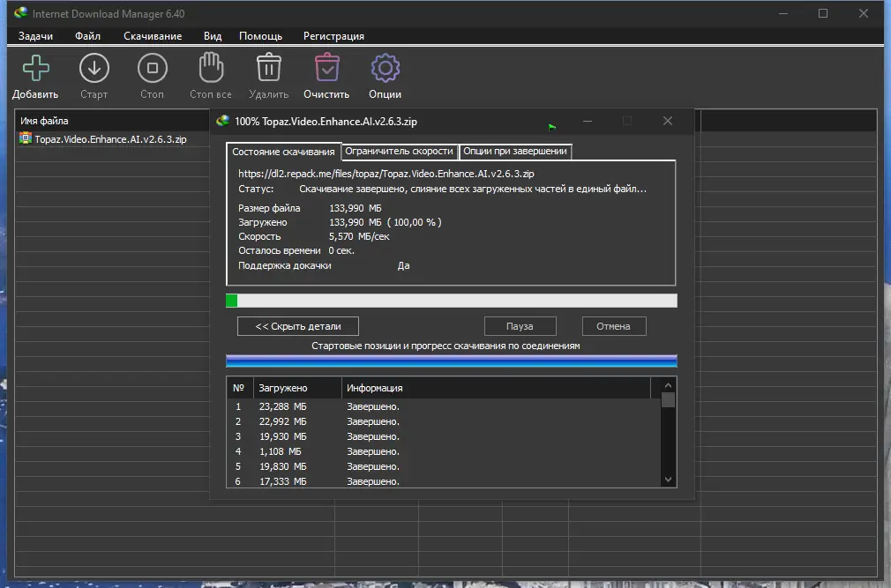Screen dimensions: 891x588
Task: Select connection row 3 with 19,930 МБ
Action: pyautogui.click(x=443, y=436)
